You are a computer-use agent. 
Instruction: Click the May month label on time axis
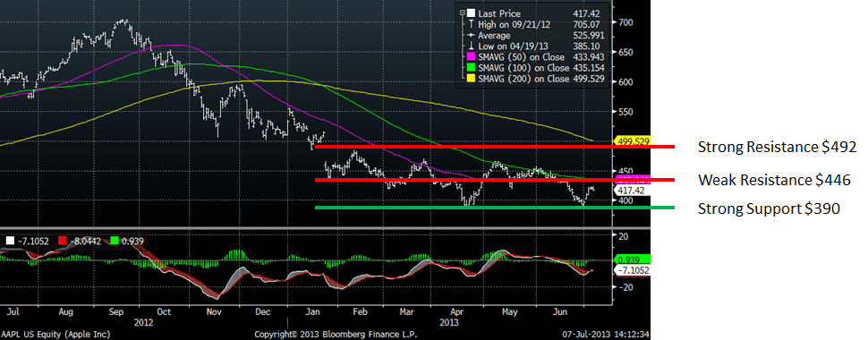(x=510, y=311)
